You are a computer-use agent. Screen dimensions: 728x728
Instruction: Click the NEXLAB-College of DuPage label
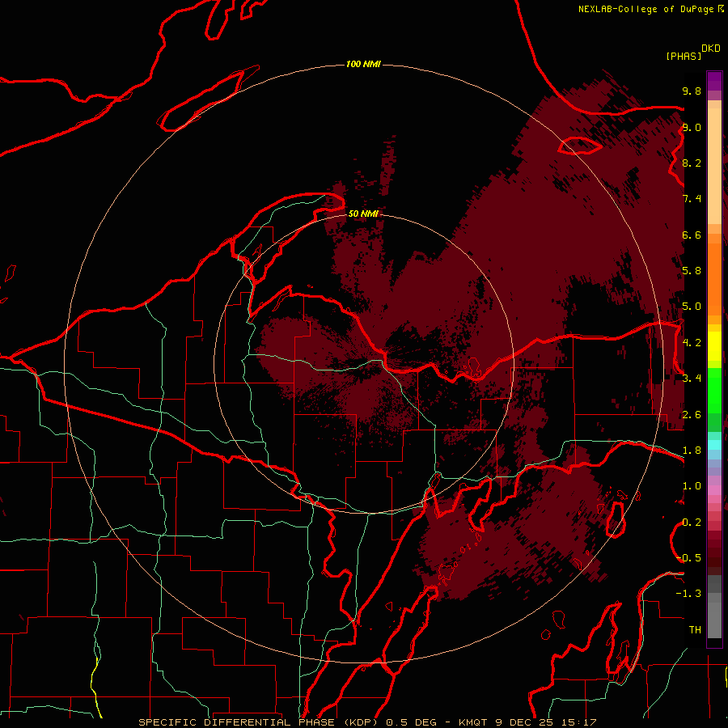pos(646,9)
